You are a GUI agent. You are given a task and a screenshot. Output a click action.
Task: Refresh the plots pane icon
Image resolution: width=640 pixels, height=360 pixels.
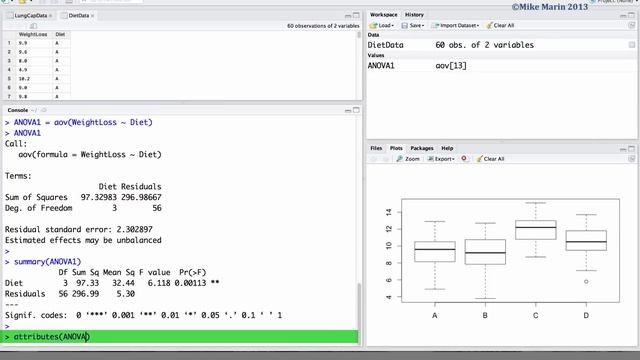(631, 159)
